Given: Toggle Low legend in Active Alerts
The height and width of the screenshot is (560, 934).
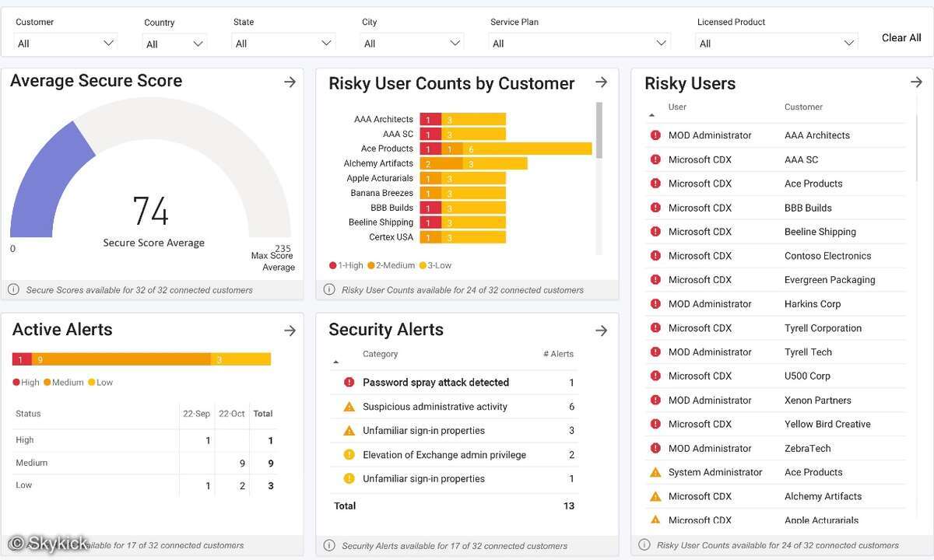Looking at the screenshot, I should (x=100, y=382).
